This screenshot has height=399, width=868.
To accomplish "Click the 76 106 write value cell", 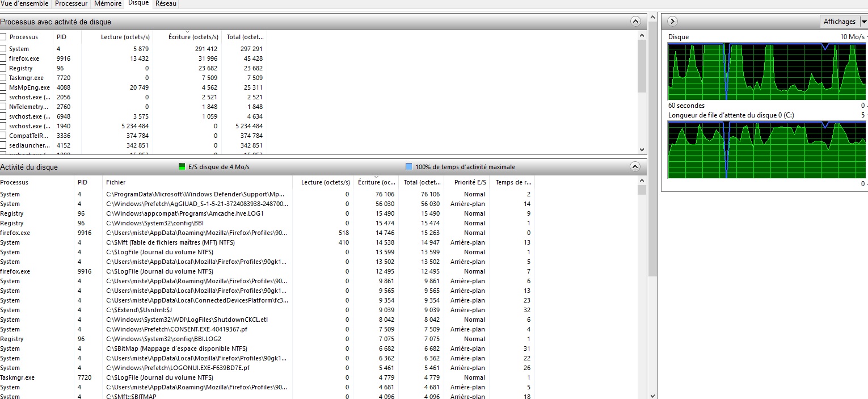I will 384,194.
